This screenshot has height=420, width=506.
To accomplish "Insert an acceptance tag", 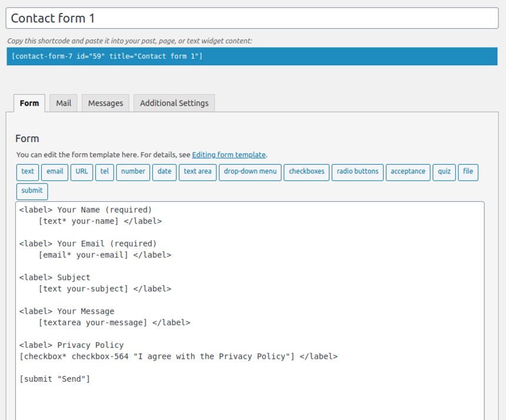I will (x=408, y=172).
